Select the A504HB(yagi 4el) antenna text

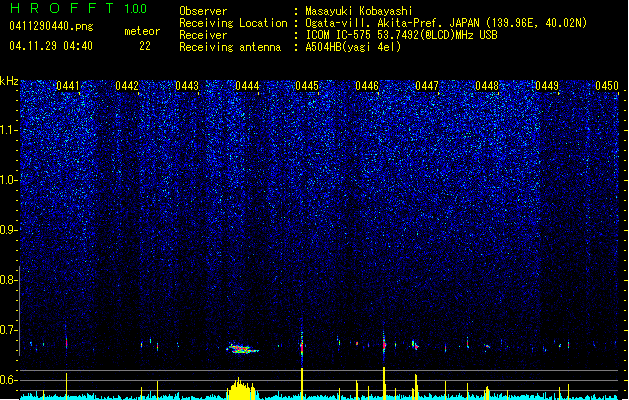(353, 47)
